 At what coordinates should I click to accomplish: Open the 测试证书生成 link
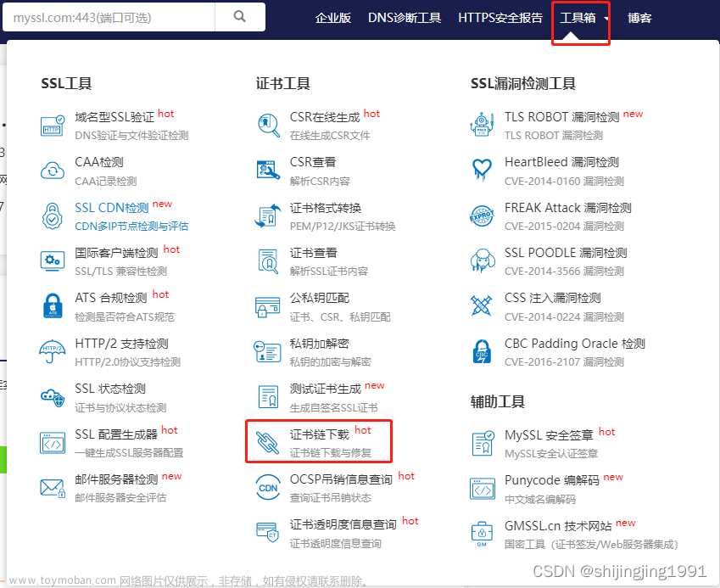(x=326, y=389)
